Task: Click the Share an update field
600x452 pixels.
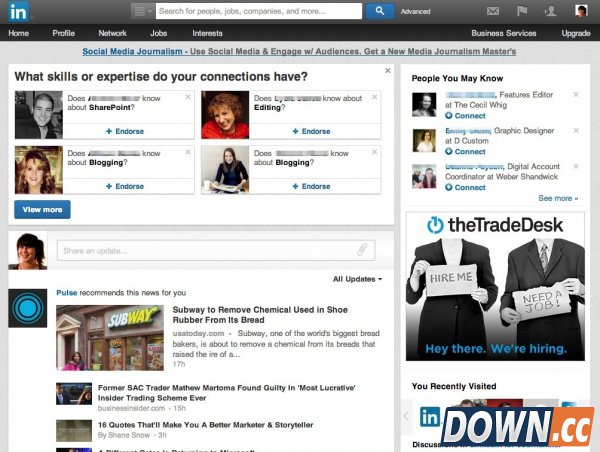Action: click(x=205, y=249)
